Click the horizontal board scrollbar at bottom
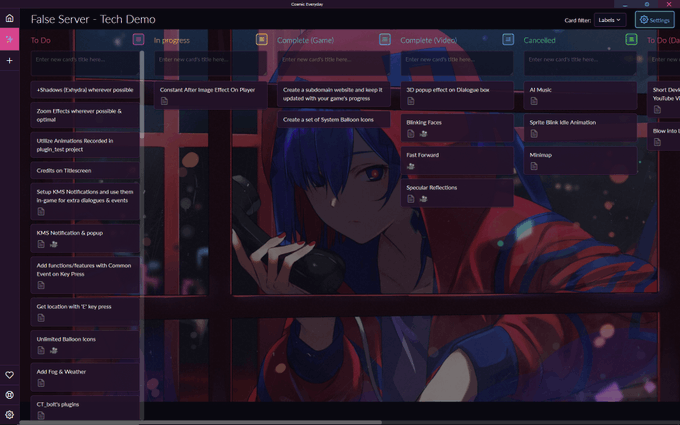The height and width of the screenshot is (425, 680). (x=201, y=422)
